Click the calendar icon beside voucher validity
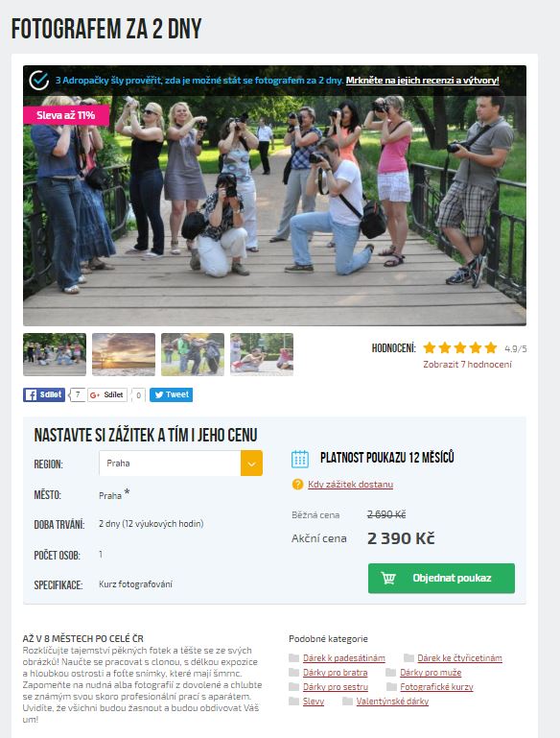The image size is (560, 738). [300, 459]
